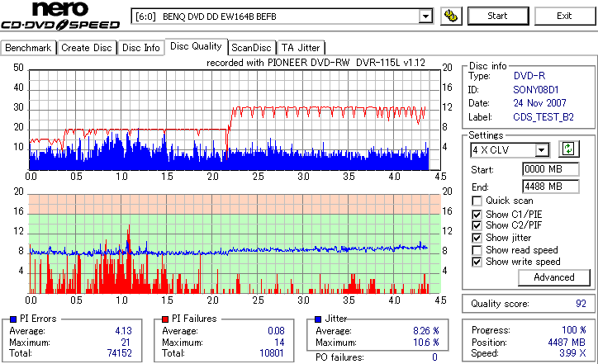Go to the ScanDisc tab

point(251,48)
